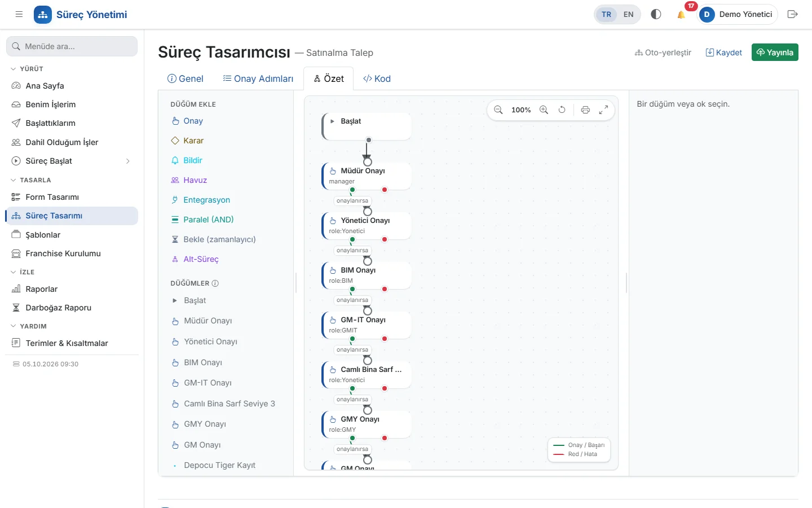812x508 pixels.
Task: Open the Kod tab
Action: coord(377,78)
